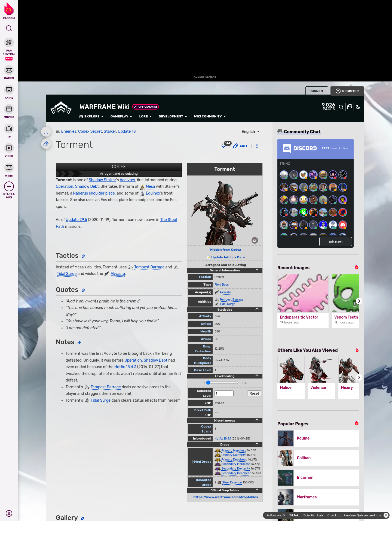Open the Movies sidebar icon
This screenshot has height=545, width=392.
tap(9, 109)
